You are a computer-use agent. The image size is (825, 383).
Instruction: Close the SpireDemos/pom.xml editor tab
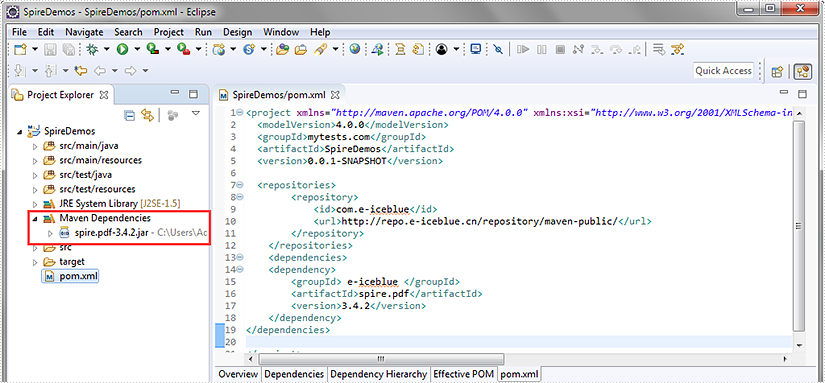335,95
